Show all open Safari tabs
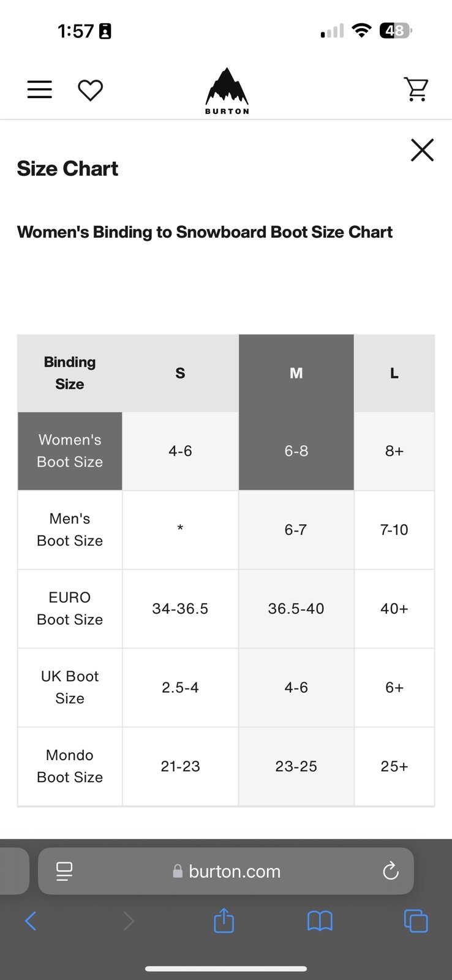 coord(416,921)
